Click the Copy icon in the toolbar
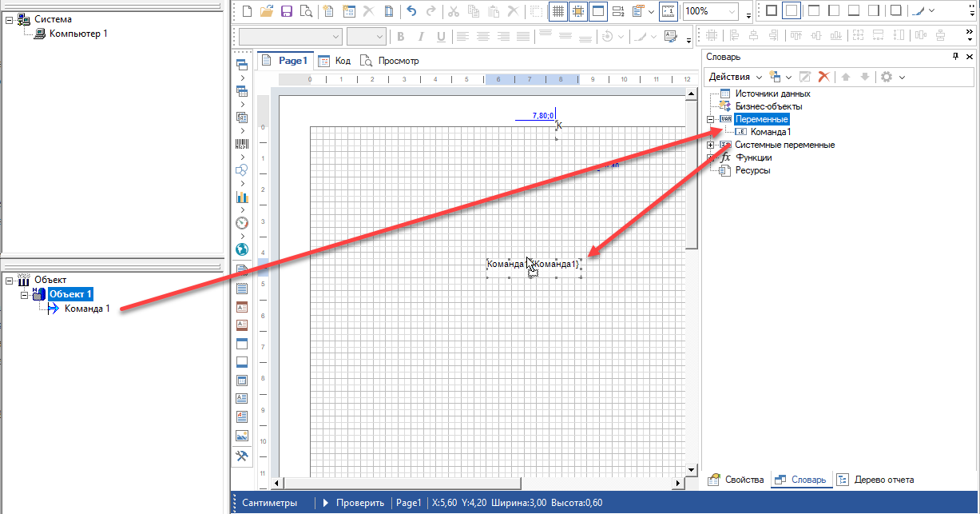Screen dimensions: 980x514 coord(473,11)
